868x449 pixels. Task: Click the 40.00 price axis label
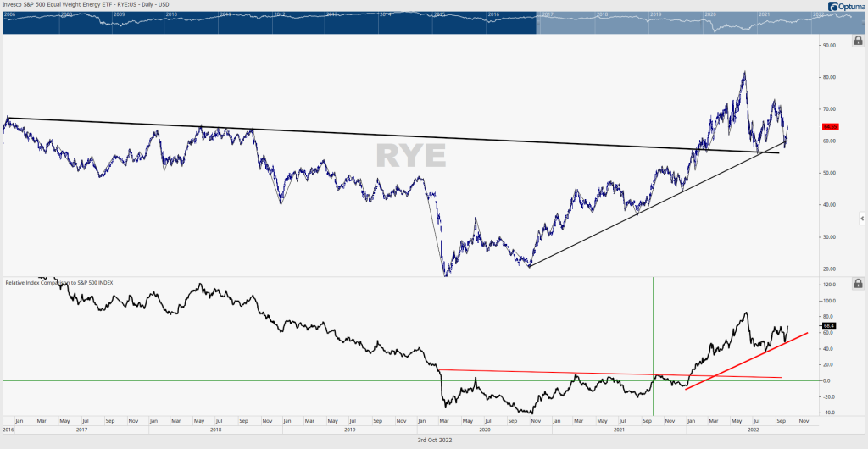pos(829,205)
